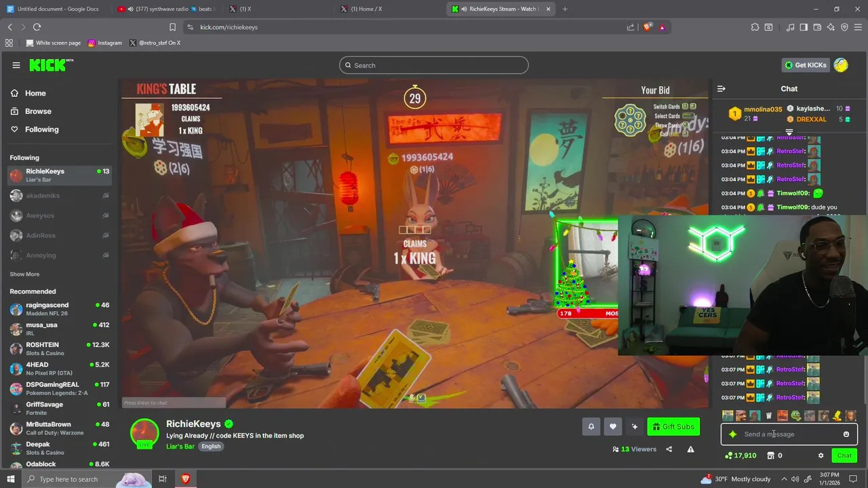This screenshot has height=488, width=868.
Task: Click the 17,910 channel points balance
Action: tap(741, 455)
